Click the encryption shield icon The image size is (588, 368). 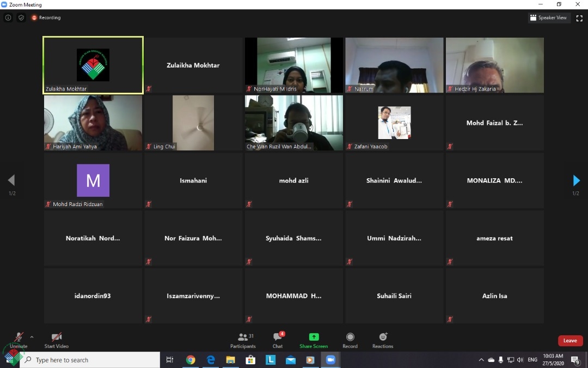(21, 17)
